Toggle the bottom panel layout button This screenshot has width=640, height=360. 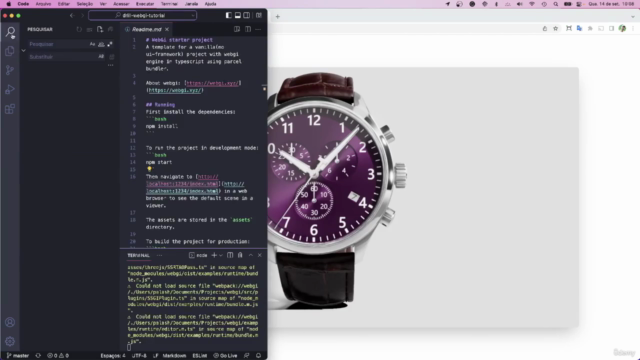[238, 16]
